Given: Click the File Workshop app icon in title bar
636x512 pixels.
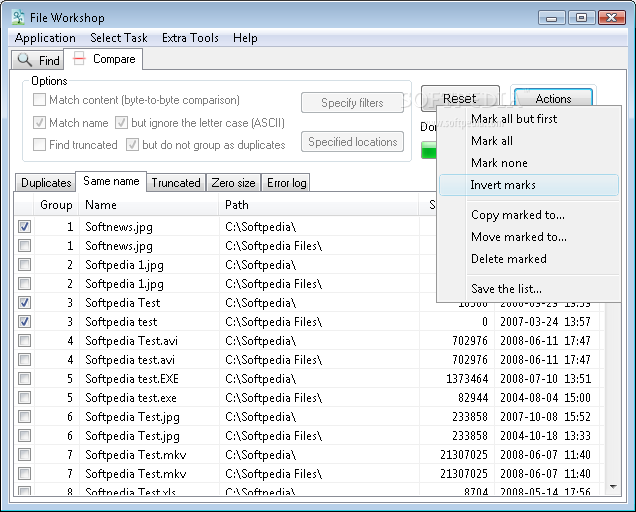Looking at the screenshot, I should click(x=18, y=17).
